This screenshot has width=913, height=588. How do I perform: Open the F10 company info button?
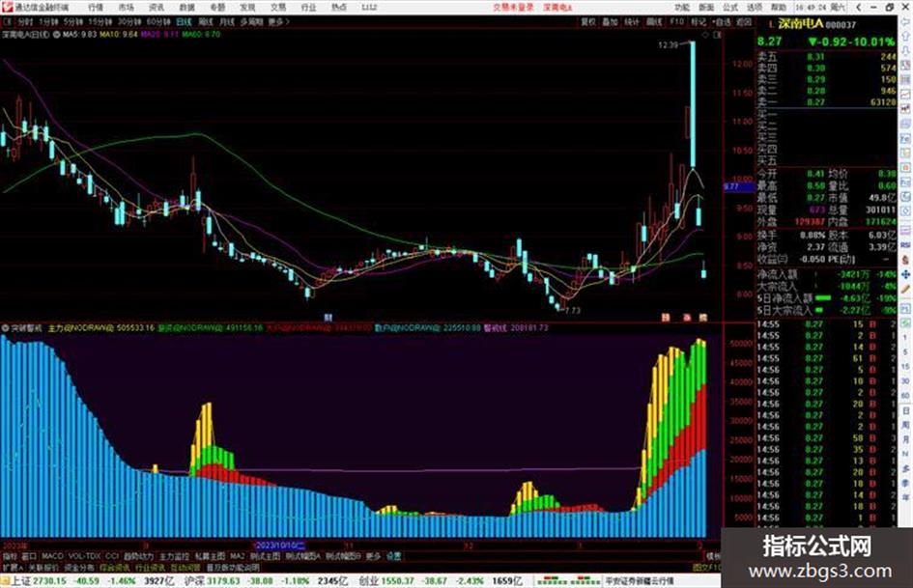(x=676, y=21)
